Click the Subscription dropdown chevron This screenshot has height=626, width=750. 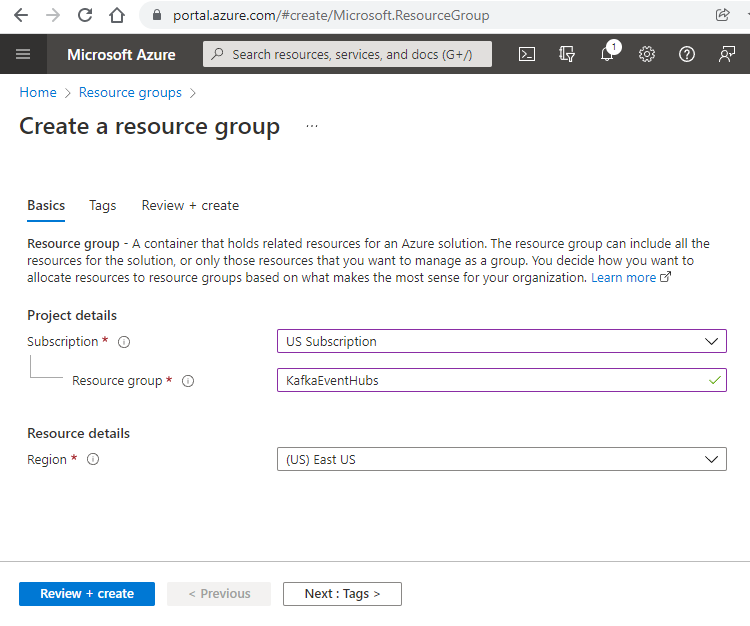coord(711,341)
